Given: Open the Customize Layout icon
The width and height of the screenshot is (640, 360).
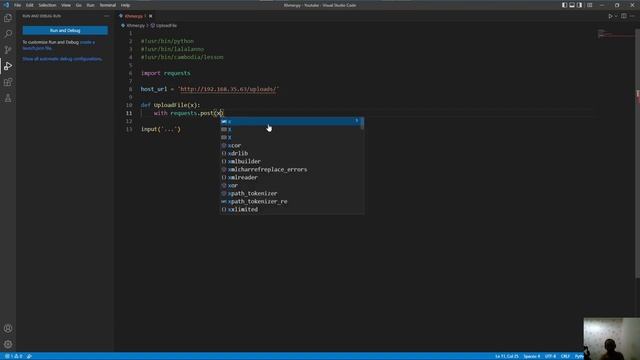Looking at the screenshot, I should [x=589, y=5].
